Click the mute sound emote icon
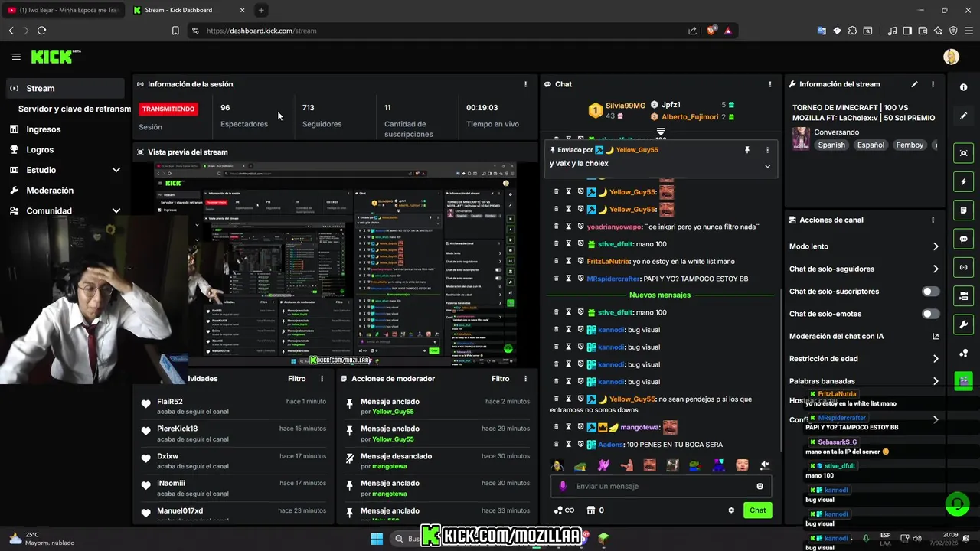 click(764, 465)
